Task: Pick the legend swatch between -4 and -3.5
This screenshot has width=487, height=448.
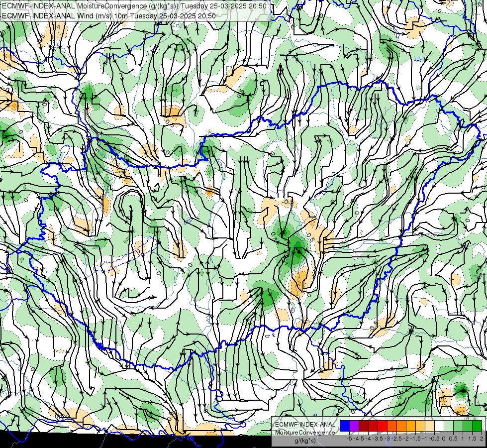Action: [x=373, y=426]
